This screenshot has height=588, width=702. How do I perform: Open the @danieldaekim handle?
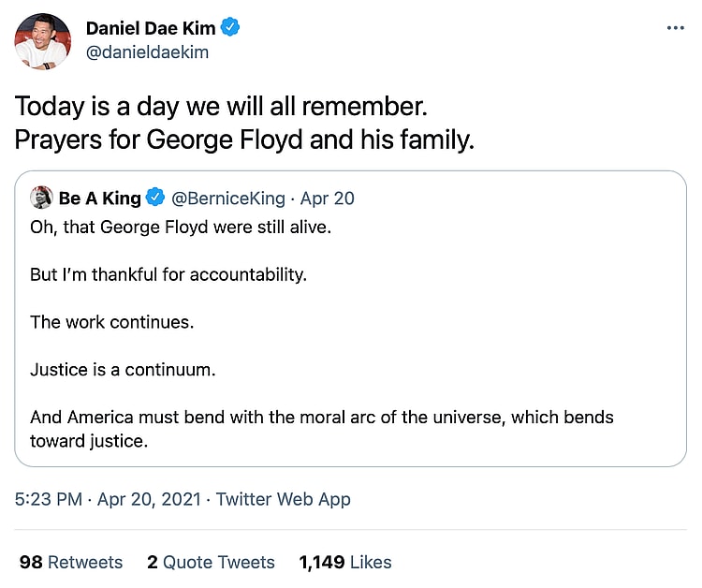(147, 52)
